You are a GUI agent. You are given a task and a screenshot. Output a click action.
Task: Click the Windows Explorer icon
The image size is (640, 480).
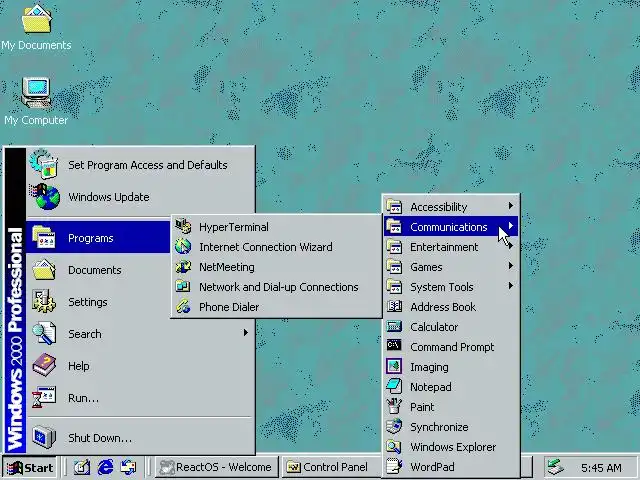(394, 446)
